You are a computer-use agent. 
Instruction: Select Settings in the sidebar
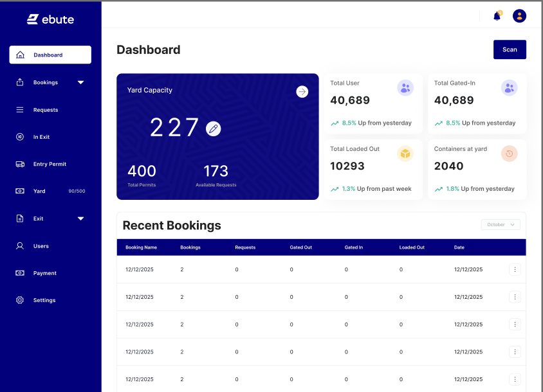pos(44,300)
